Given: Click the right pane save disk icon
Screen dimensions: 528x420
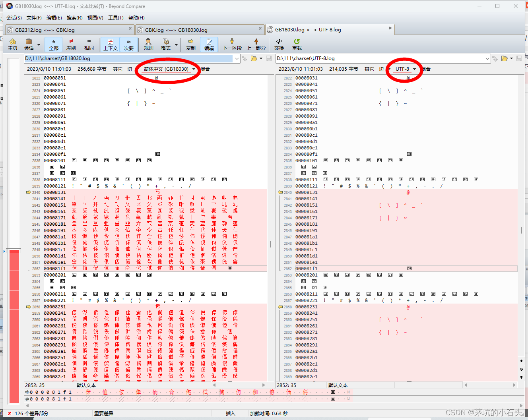Looking at the screenshot, I should tap(519, 58).
